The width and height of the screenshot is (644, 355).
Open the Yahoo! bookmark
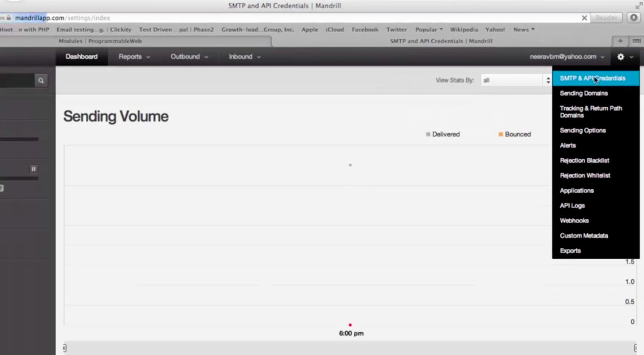pyautogui.click(x=495, y=30)
